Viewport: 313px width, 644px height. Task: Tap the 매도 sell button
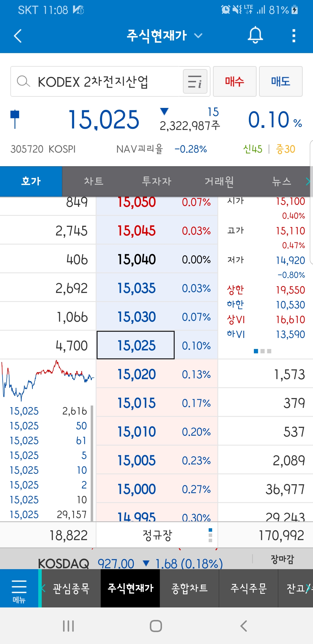pos(281,82)
